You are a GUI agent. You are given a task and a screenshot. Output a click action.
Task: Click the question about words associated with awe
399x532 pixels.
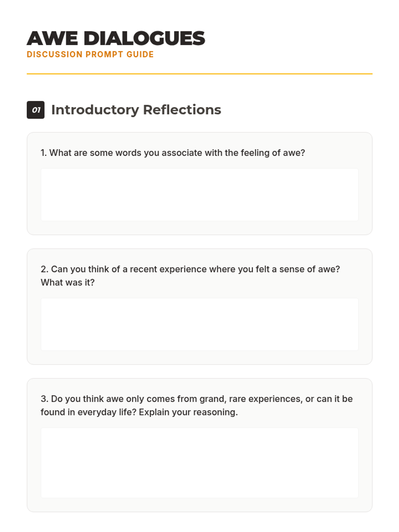pos(173,153)
